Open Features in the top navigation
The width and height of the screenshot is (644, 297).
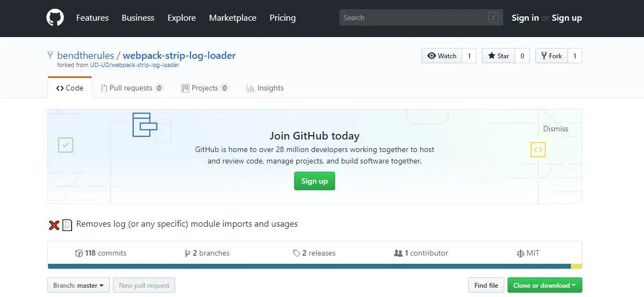click(x=92, y=17)
